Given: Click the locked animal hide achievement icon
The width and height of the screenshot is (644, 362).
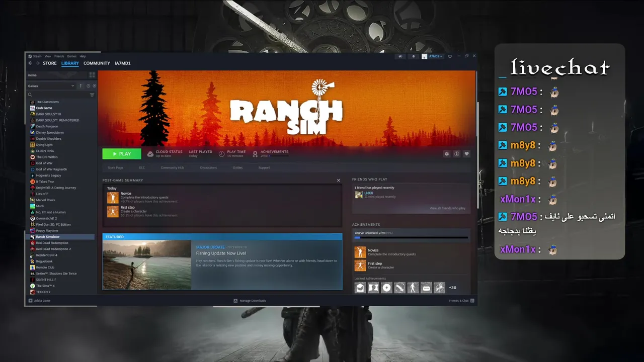Looking at the screenshot, I should coord(373,288).
